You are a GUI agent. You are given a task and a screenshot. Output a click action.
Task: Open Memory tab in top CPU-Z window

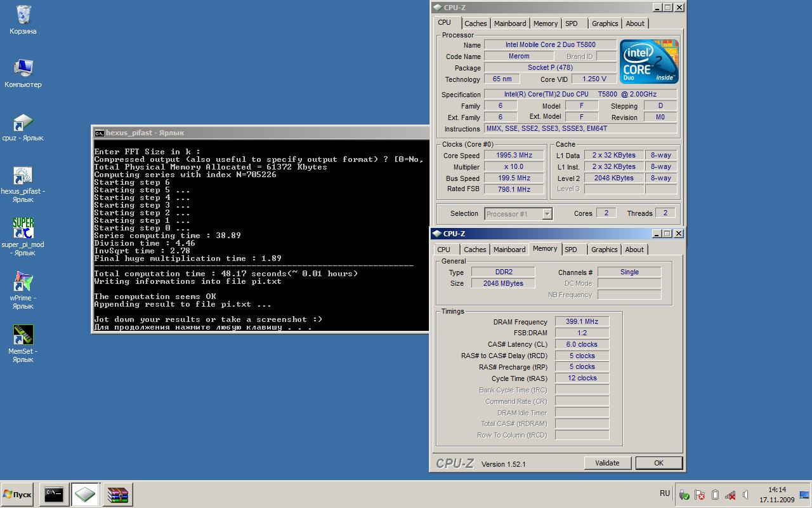(x=546, y=23)
